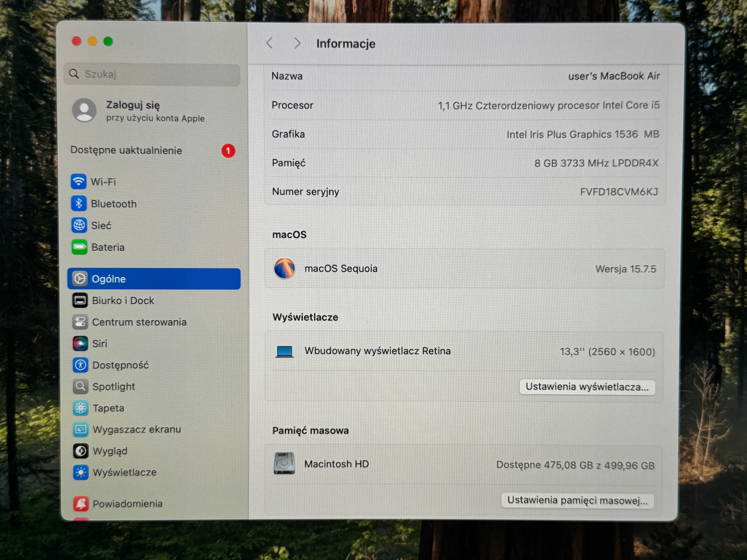The height and width of the screenshot is (560, 747).
Task: Click the Wbudowany wyświetlacz Retina label
Action: [378, 351]
